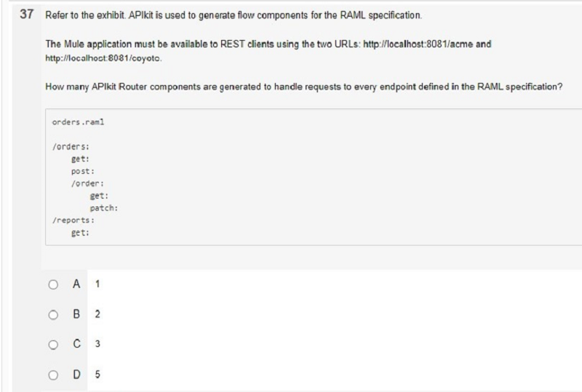Select radio button for option C
Viewport: 582px width, 392px height.
53,345
